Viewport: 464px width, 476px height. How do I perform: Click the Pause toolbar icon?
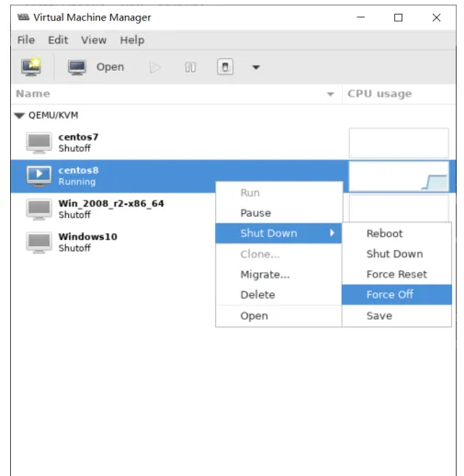[190, 67]
